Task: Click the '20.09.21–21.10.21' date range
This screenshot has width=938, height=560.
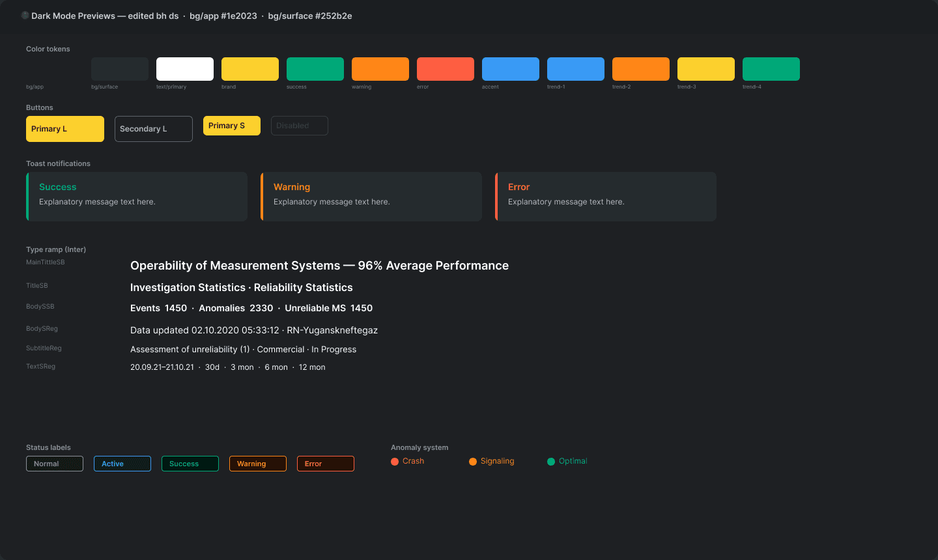Action: tap(162, 367)
